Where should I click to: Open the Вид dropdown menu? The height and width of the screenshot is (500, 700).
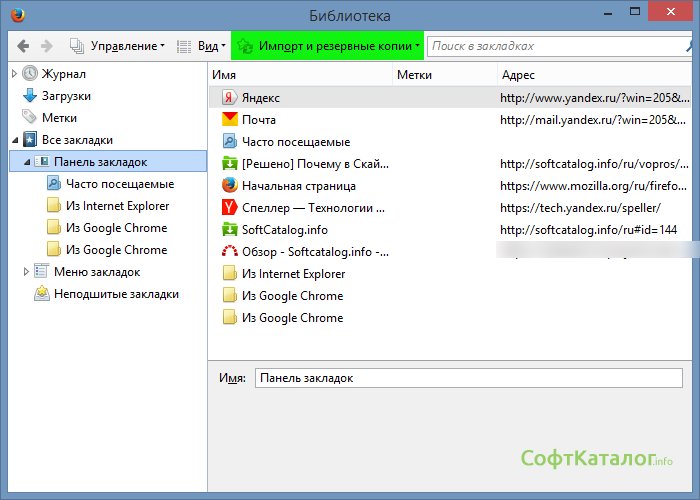pyautogui.click(x=201, y=46)
